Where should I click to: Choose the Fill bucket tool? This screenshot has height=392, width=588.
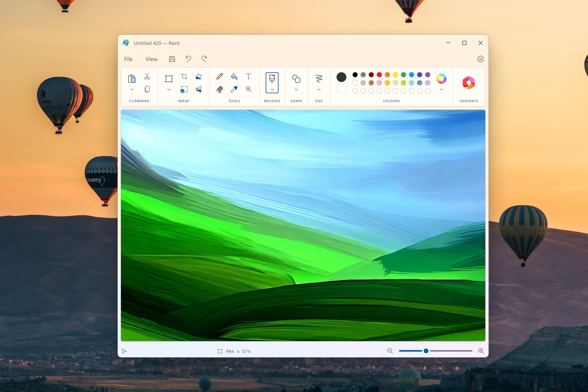point(234,76)
